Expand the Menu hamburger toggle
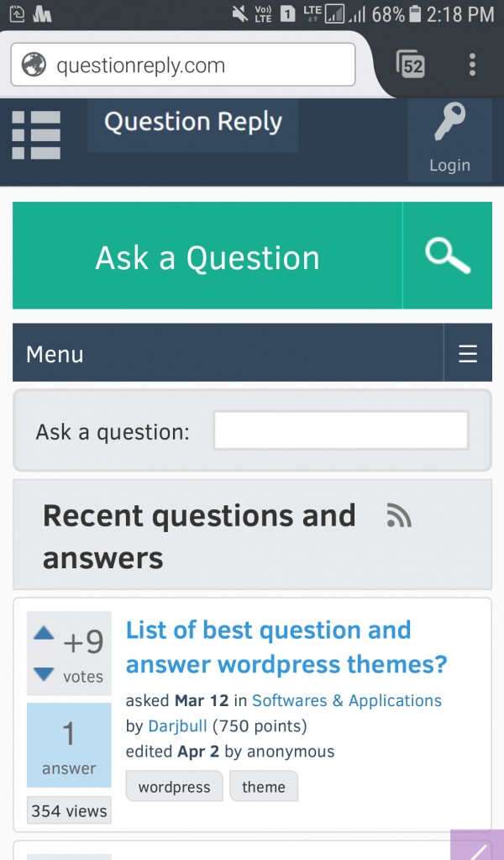504x860 pixels. (x=468, y=353)
